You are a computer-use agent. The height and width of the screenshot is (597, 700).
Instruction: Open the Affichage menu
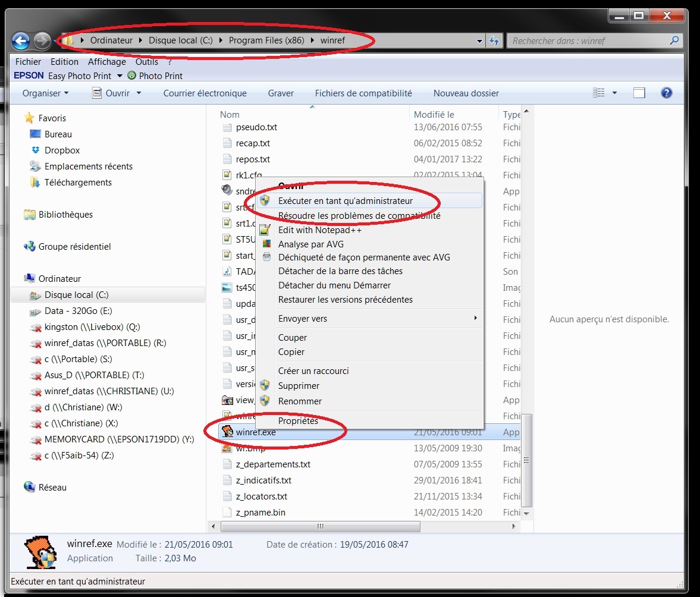point(106,62)
